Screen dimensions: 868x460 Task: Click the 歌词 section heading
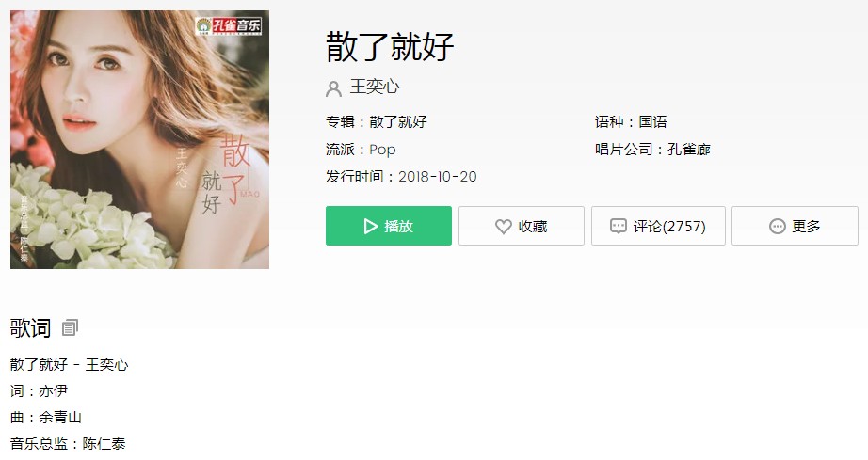(30, 328)
